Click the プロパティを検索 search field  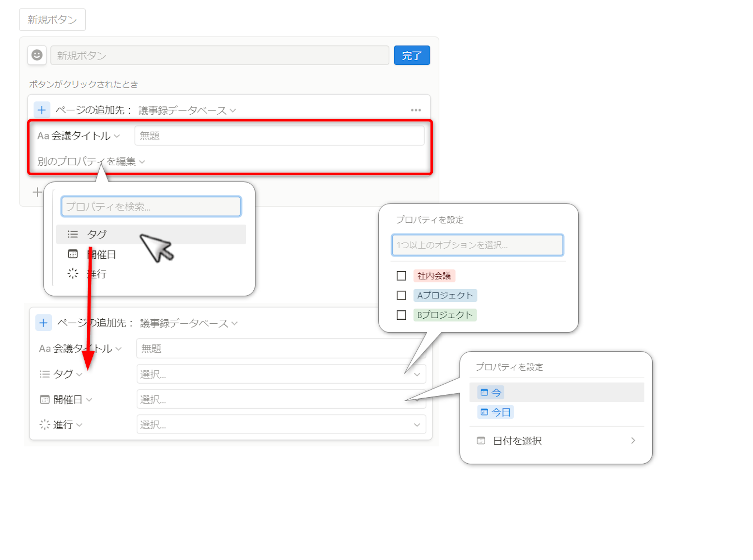(151, 207)
